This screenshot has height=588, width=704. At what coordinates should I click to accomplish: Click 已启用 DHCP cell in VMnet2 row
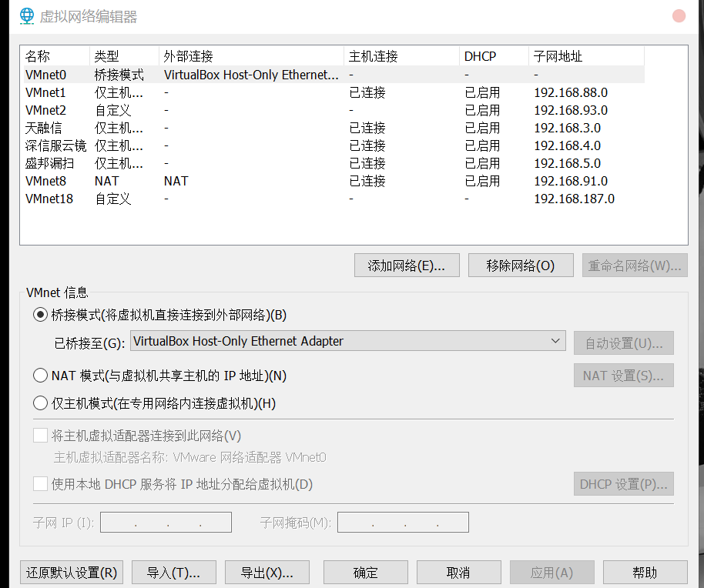click(x=482, y=110)
